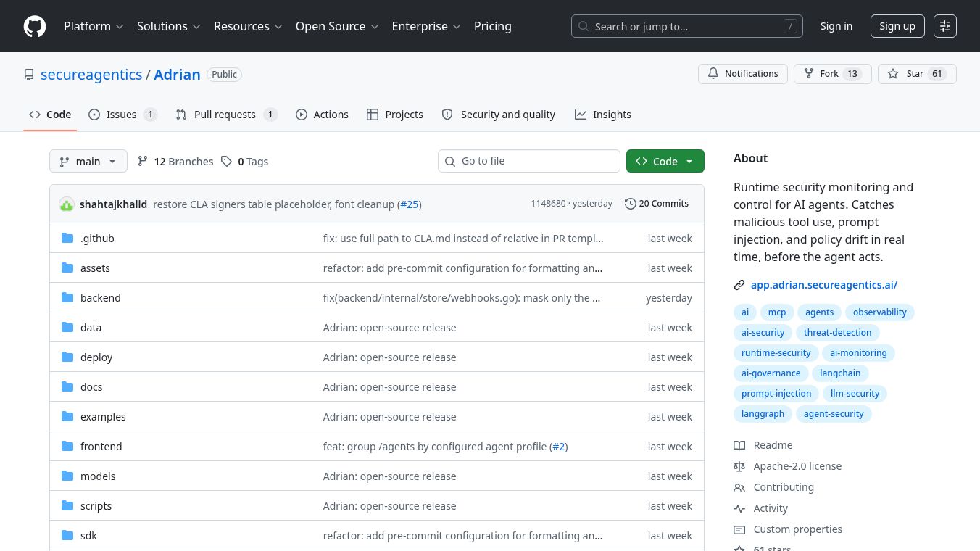
Task: Click the book icon beside Readme
Action: [x=739, y=445]
